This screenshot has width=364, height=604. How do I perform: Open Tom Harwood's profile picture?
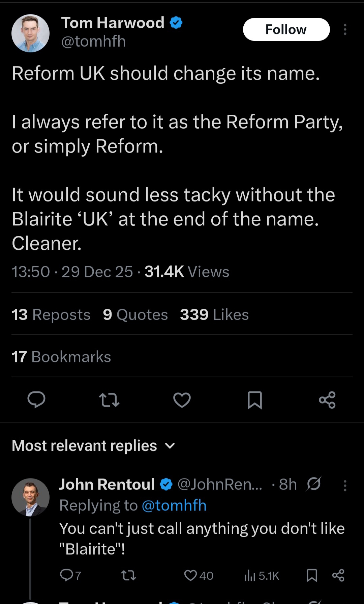point(30,33)
